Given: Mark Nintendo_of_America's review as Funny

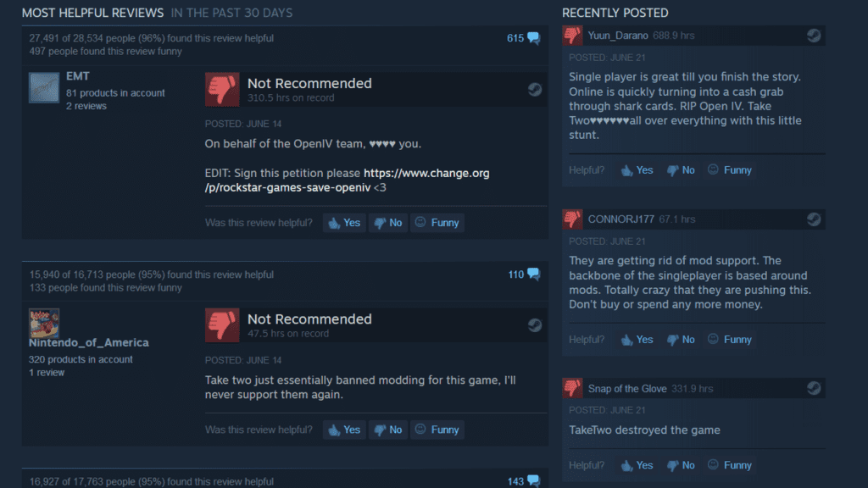Looking at the screenshot, I should (x=437, y=430).
